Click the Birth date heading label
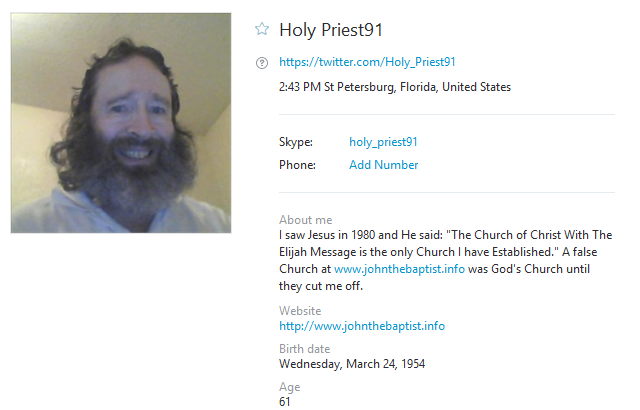 (304, 349)
